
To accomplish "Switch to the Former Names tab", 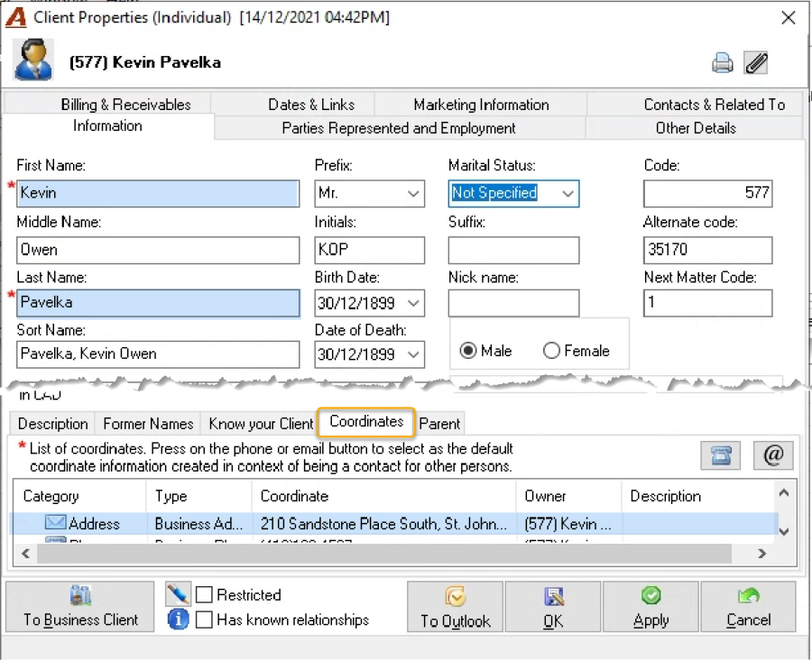I will 148,424.
